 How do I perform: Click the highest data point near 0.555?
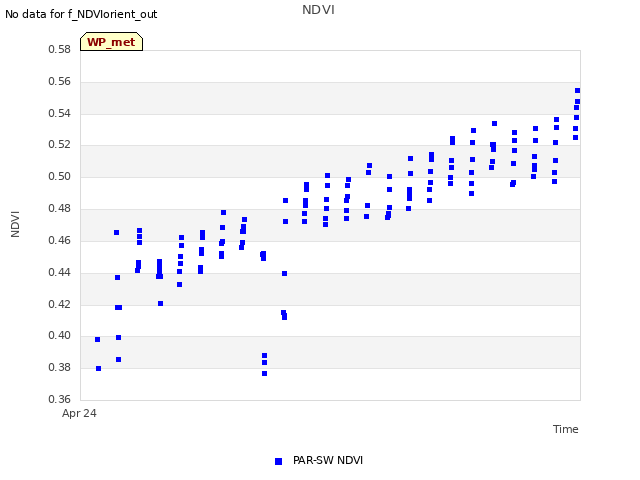coord(578,91)
